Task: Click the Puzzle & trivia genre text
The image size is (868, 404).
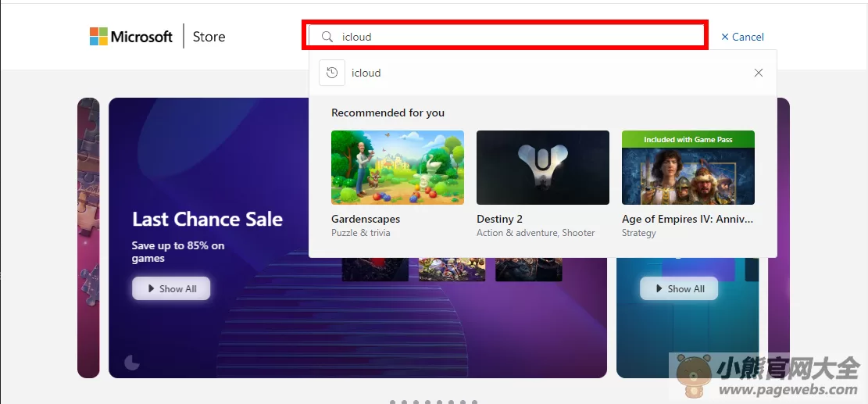Action: [360, 233]
